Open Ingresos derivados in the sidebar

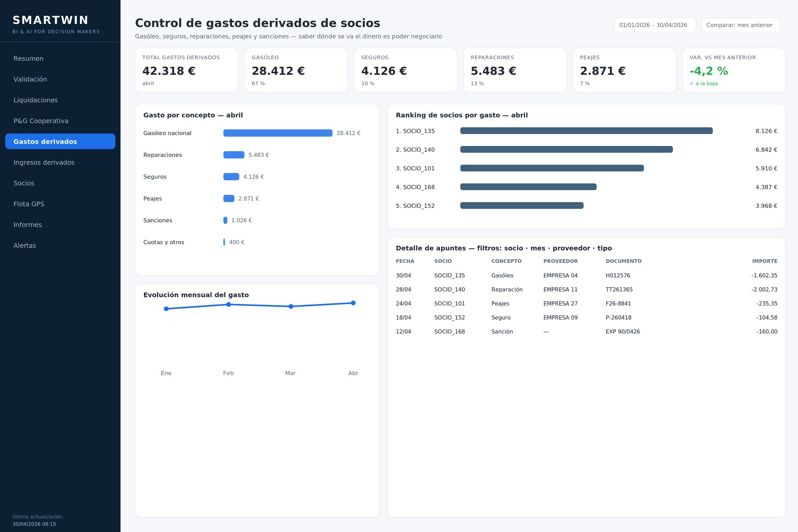60,162
